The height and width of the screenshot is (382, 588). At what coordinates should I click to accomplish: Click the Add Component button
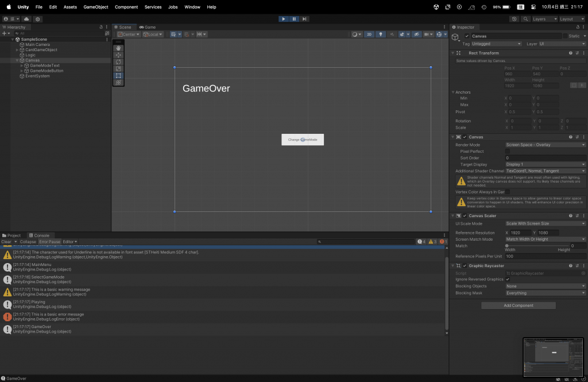519,306
